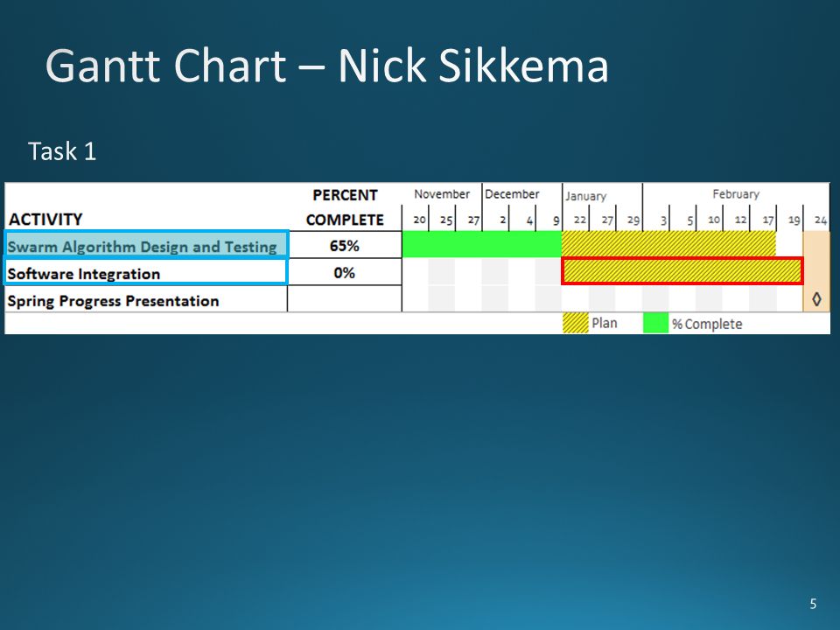Screen dimensions: 840x630
Task: Click the January month header
Action: tap(585, 196)
